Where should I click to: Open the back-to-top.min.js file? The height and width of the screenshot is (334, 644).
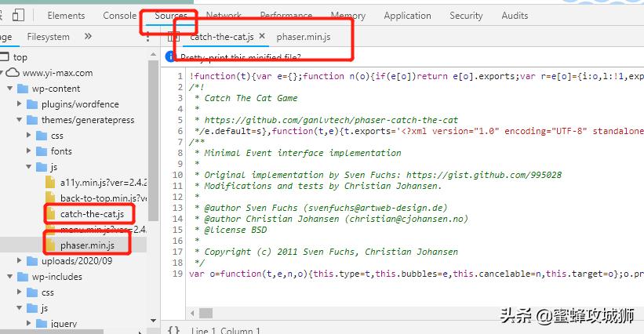point(103,198)
